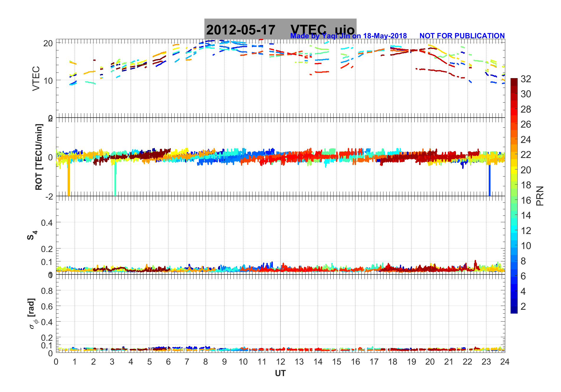Screen dimensions: 561x392
Task: Click the plot title "2012-05-17 VTEC uio"
Action: click(x=280, y=30)
